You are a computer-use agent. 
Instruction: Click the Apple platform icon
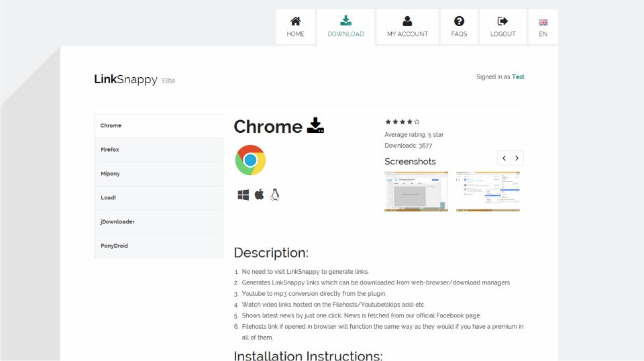(259, 195)
